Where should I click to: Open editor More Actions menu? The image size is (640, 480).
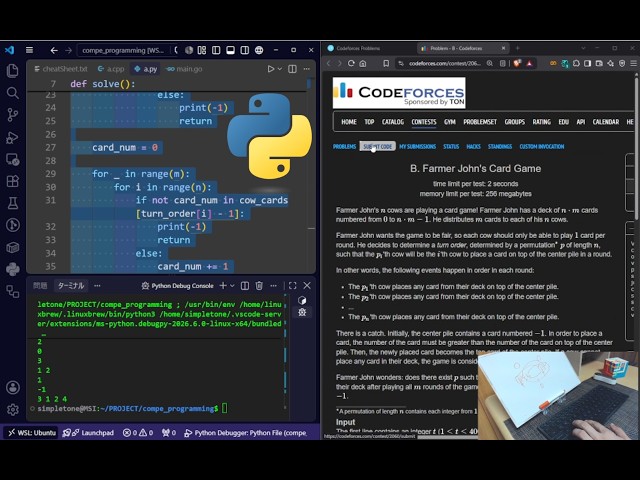pos(307,69)
